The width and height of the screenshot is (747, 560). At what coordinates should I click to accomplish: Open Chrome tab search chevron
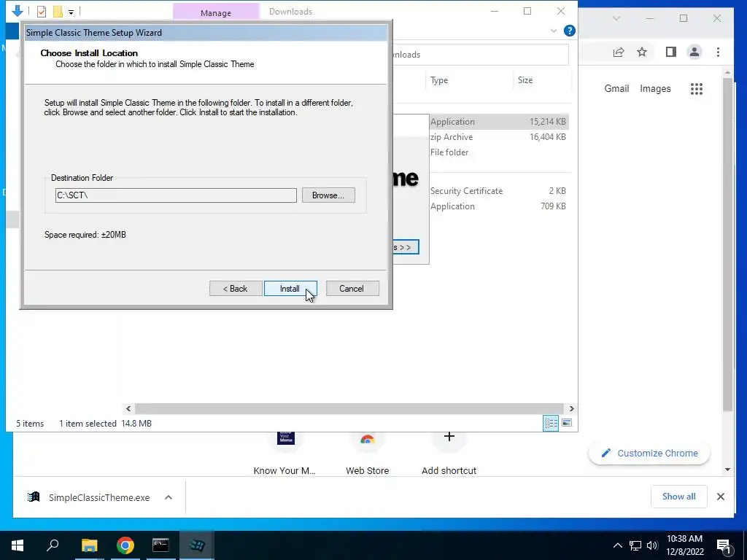[x=616, y=18]
